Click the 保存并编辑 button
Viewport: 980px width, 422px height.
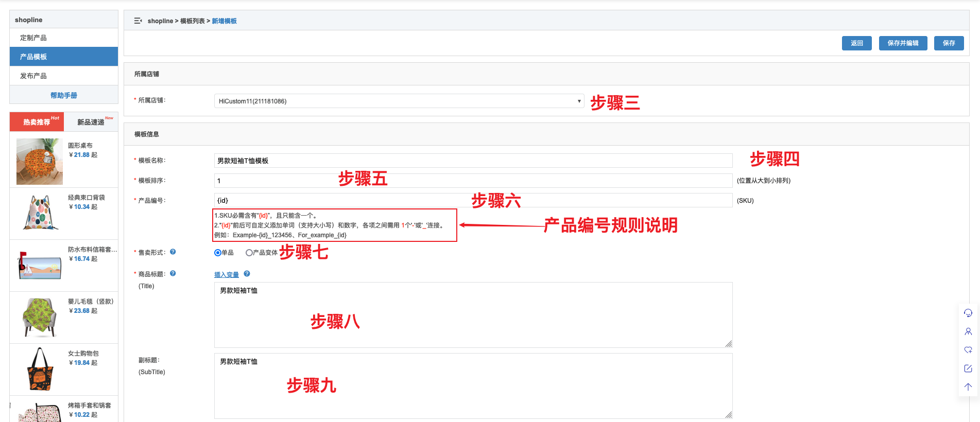point(903,43)
